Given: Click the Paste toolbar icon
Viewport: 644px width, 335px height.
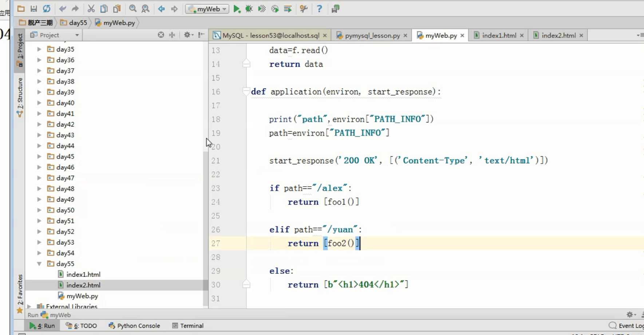Looking at the screenshot, I should 116,9.
